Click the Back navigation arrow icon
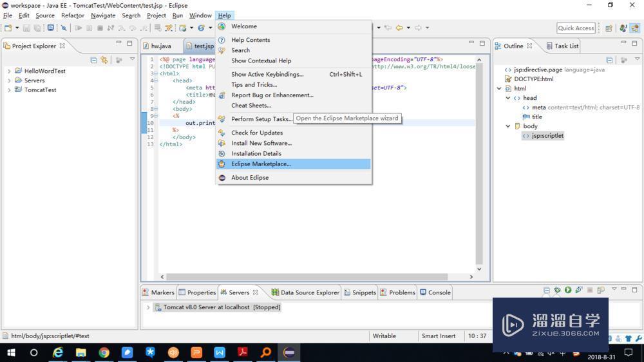This screenshot has height=362, width=644. tap(399, 28)
